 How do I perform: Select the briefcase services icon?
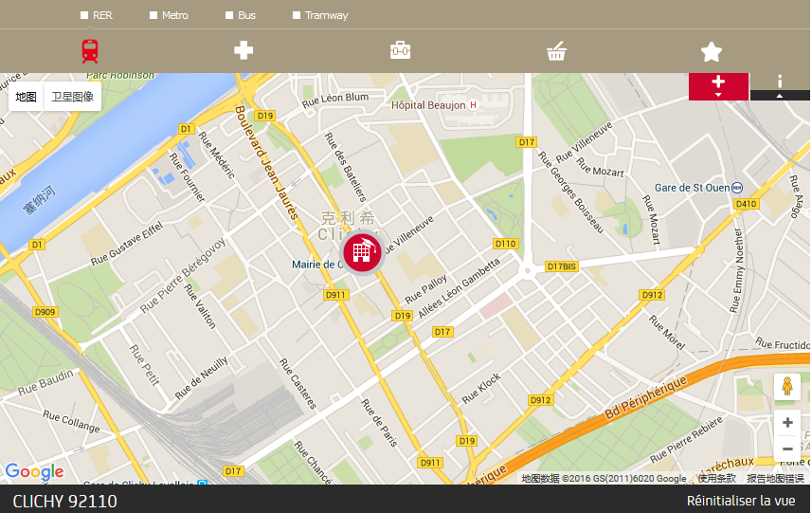click(400, 50)
